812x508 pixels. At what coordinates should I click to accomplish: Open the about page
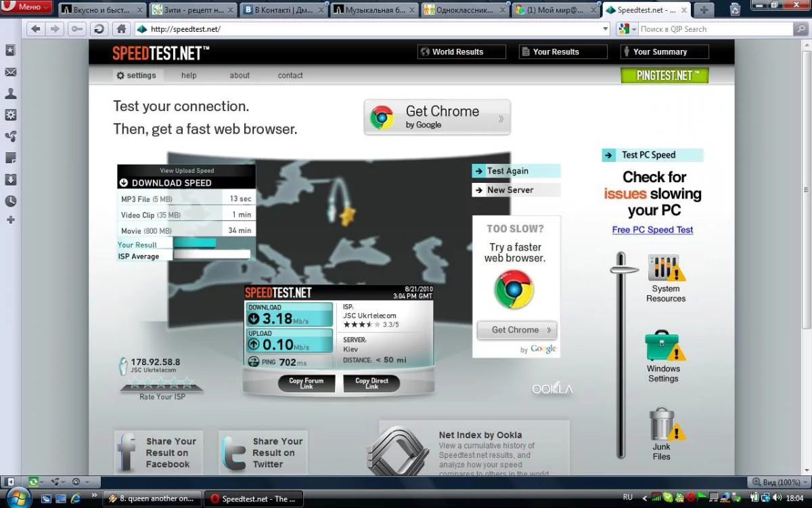(x=240, y=76)
